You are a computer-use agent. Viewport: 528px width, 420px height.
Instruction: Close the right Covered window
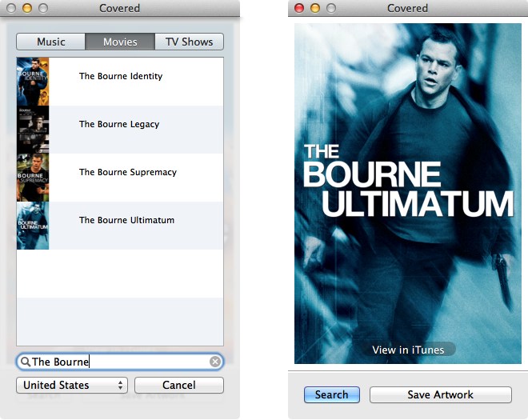tap(299, 8)
